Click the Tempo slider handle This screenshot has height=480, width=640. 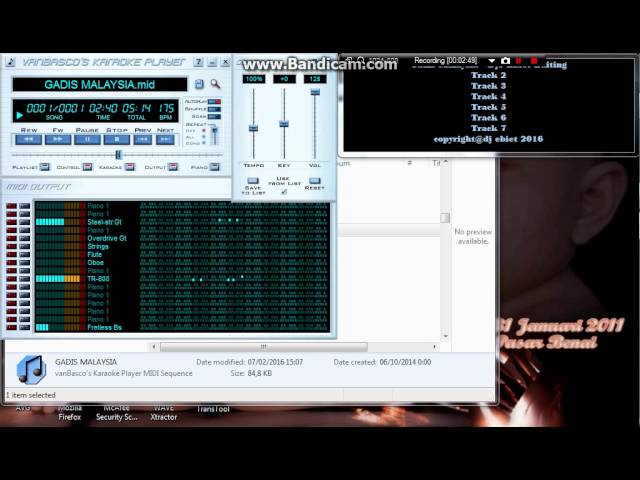pos(253,129)
